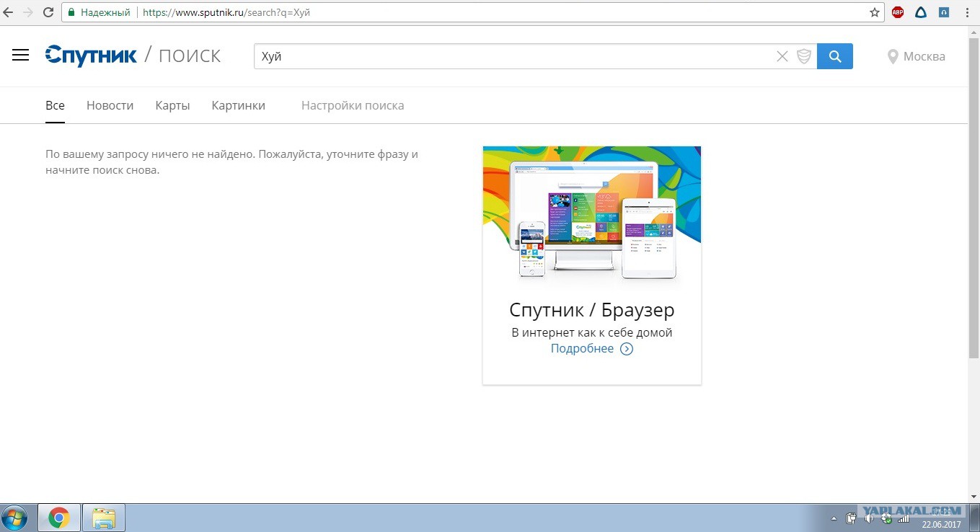The image size is (980, 532).
Task: Change the city from Москва
Action: 924,56
